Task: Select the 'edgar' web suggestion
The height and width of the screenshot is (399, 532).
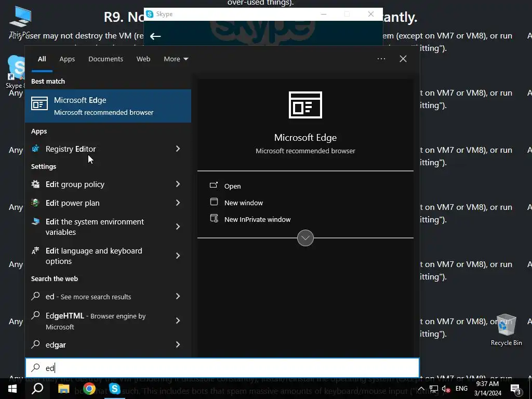Action: 108,345
